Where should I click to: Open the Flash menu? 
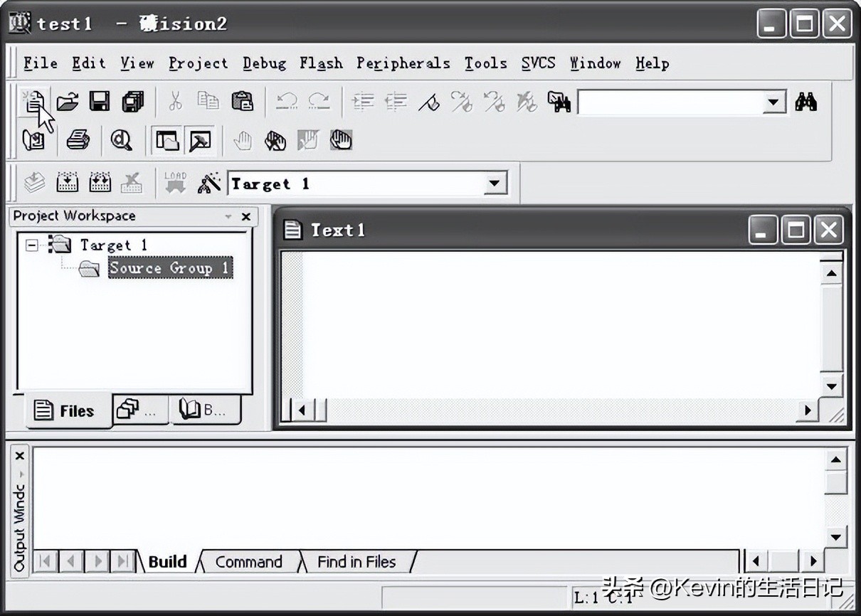pyautogui.click(x=322, y=63)
